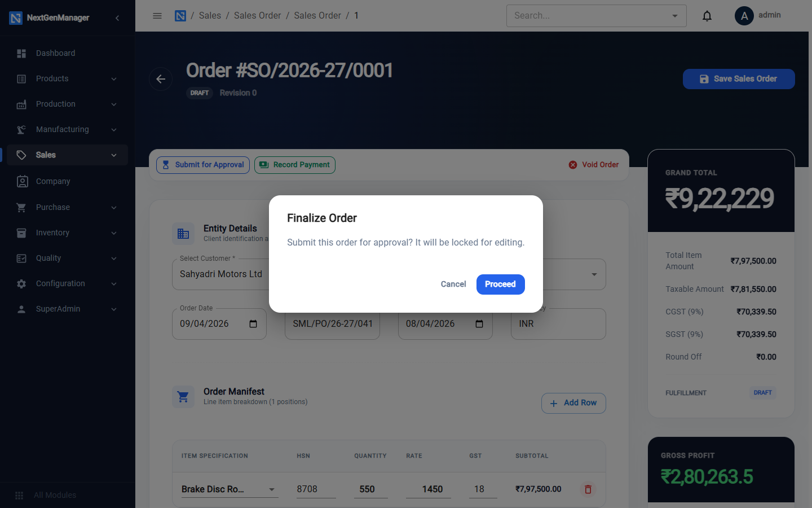The width and height of the screenshot is (812, 508).
Task: Open the SuperAdmin menu item
Action: coord(68,309)
